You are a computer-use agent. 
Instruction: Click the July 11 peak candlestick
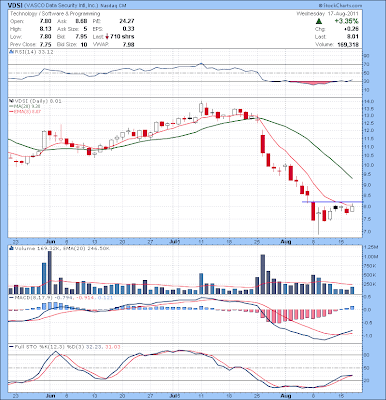201,108
